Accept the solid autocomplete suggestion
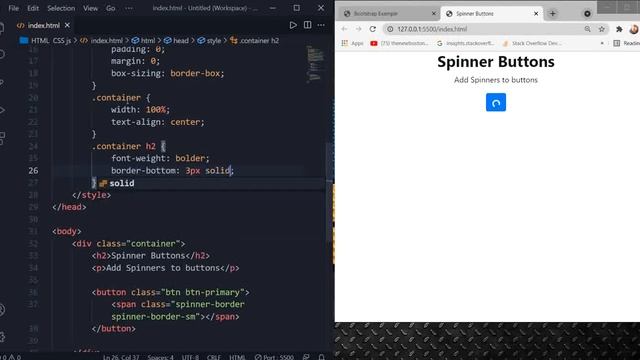640x360 pixels. (x=122, y=183)
